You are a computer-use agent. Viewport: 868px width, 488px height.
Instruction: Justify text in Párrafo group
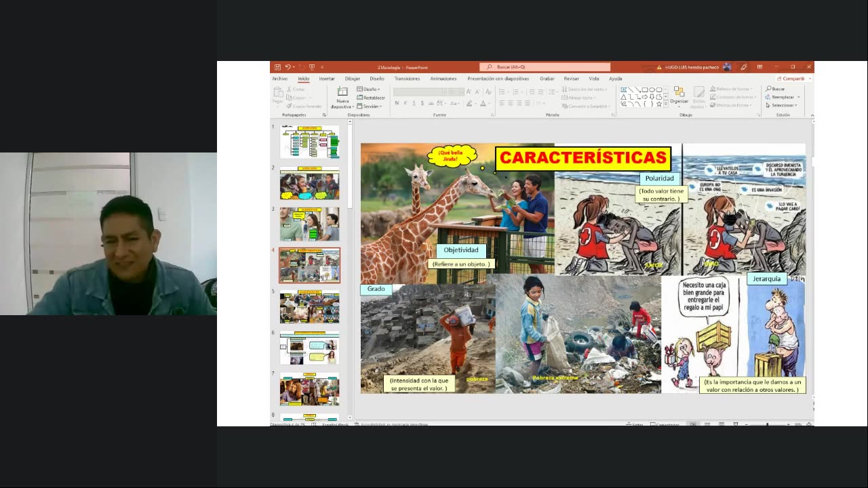pos(528,103)
